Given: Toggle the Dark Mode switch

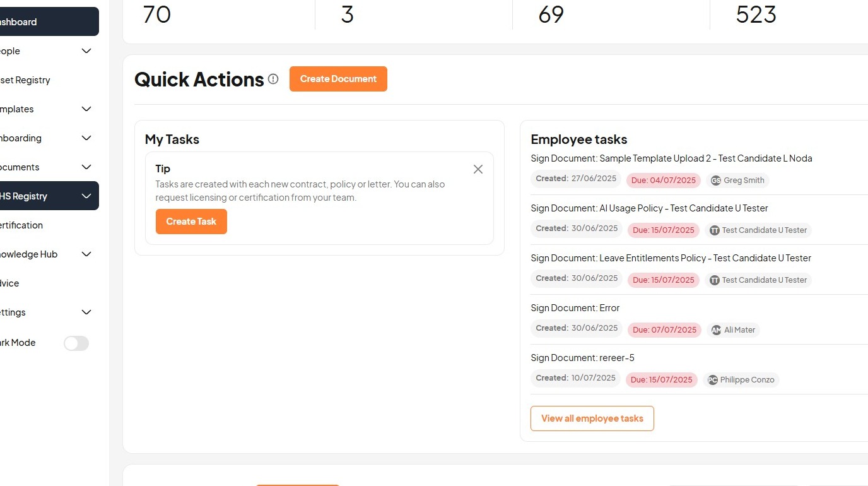Looking at the screenshot, I should click(76, 343).
